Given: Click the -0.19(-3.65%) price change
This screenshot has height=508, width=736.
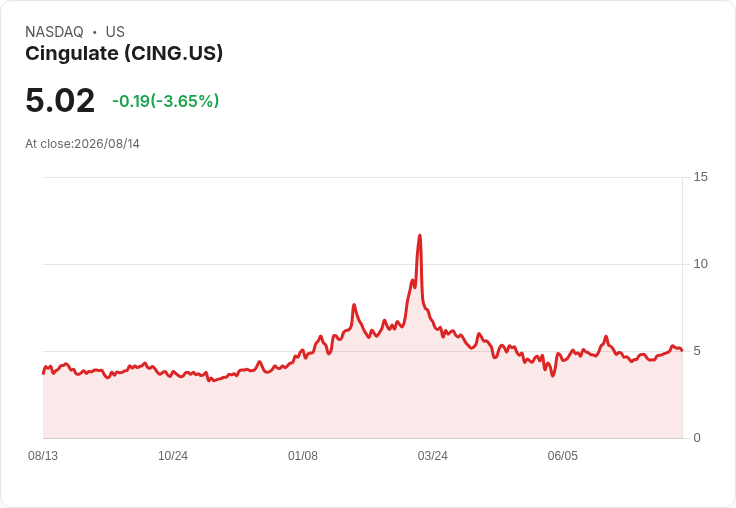Looking at the screenshot, I should (x=165, y=101).
